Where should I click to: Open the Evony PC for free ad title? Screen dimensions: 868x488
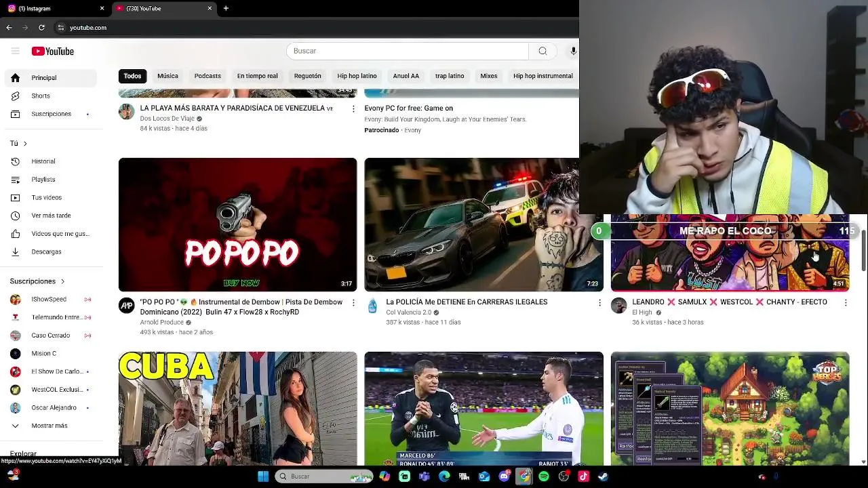[409, 108]
